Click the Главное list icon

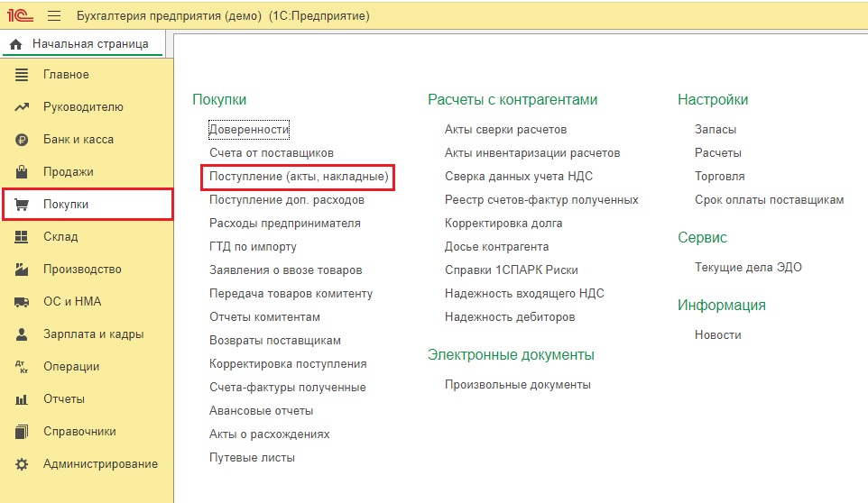[22, 75]
